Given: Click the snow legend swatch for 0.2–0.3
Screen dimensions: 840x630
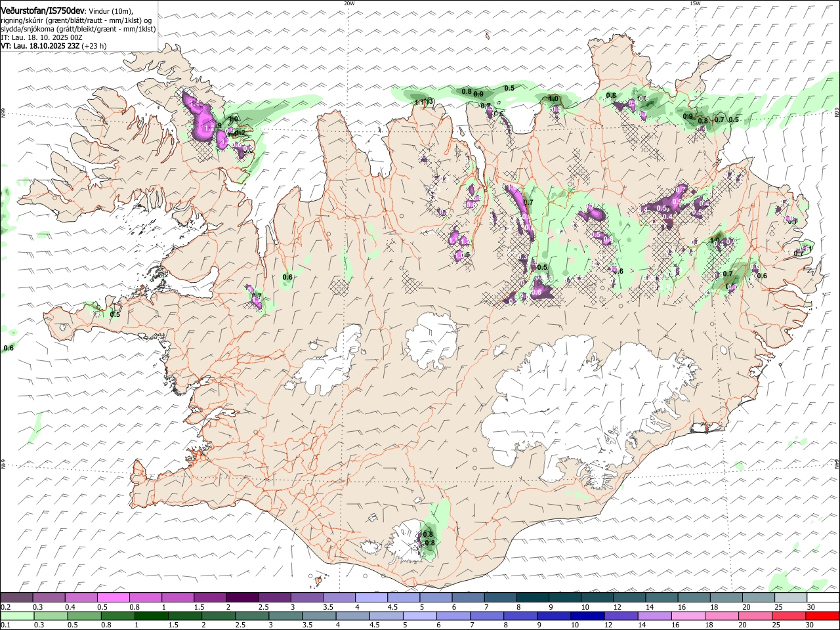Looking at the screenshot, I should click(17, 597).
